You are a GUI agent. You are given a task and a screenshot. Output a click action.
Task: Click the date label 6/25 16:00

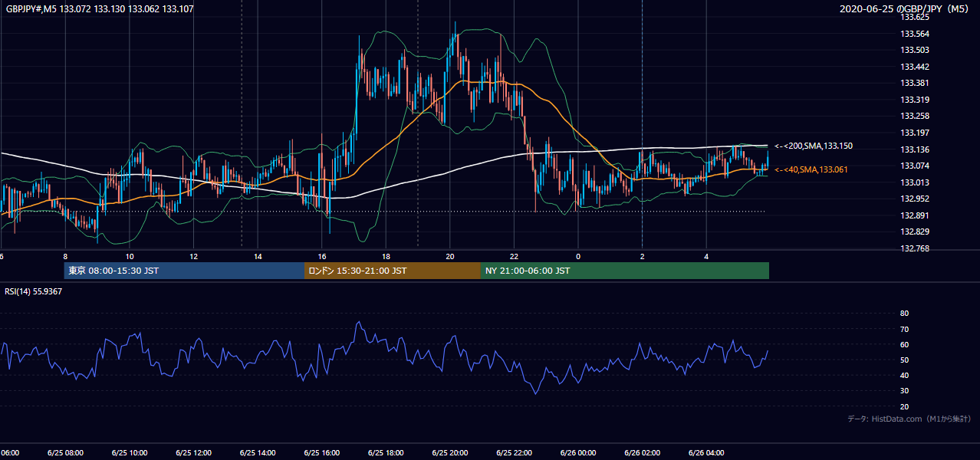[322, 452]
